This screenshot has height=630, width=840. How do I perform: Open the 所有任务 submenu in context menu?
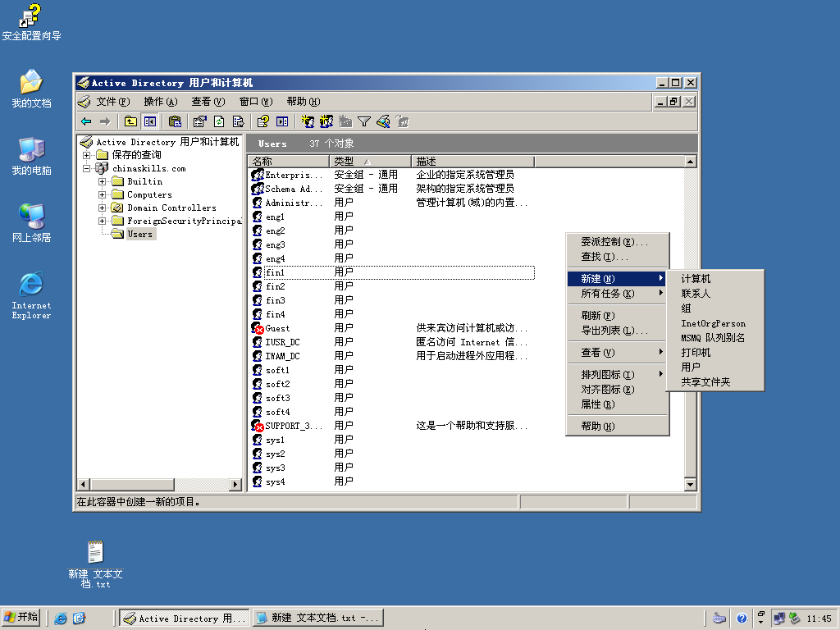tap(617, 294)
